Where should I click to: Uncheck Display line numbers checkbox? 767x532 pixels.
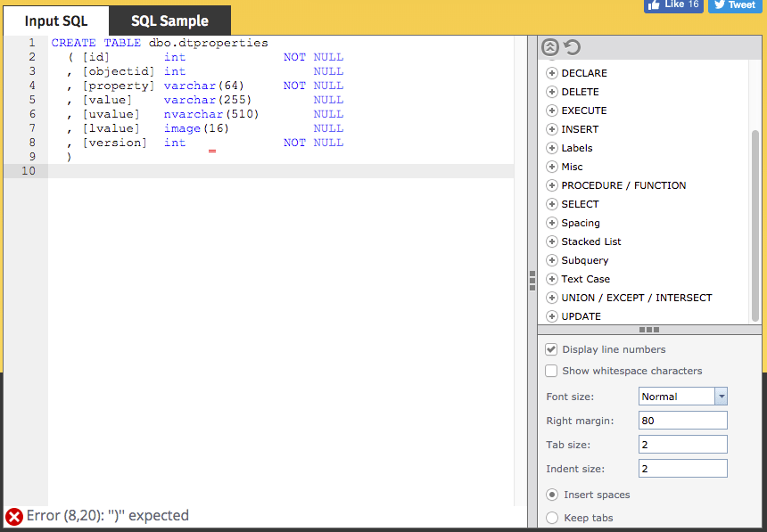pos(551,349)
